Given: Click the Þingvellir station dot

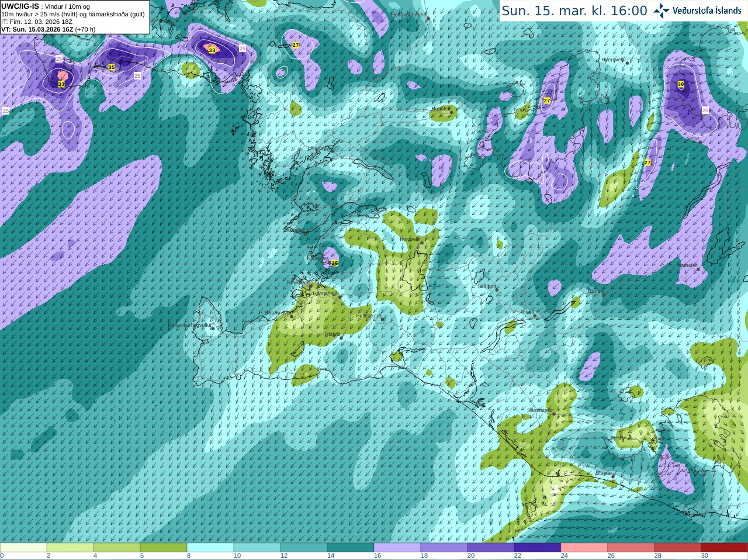Looking at the screenshot, I should (x=421, y=241).
